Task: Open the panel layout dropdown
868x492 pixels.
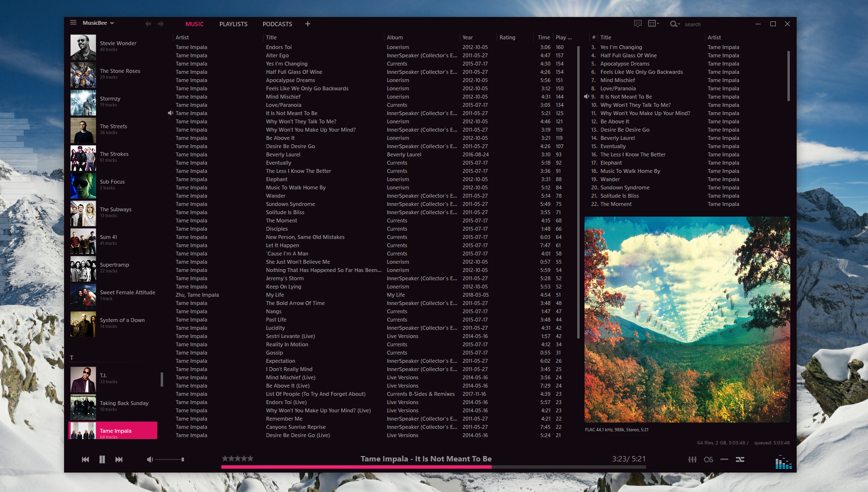Action: coord(653,24)
